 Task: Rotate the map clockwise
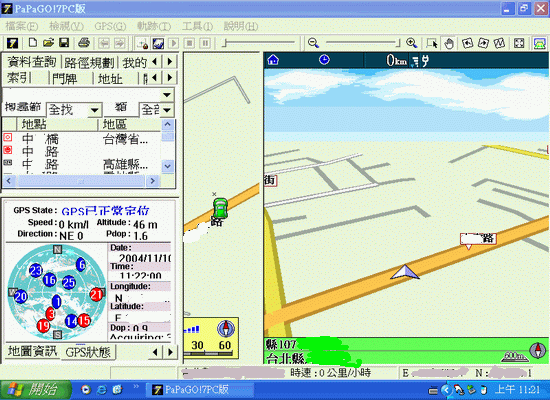click(x=483, y=43)
